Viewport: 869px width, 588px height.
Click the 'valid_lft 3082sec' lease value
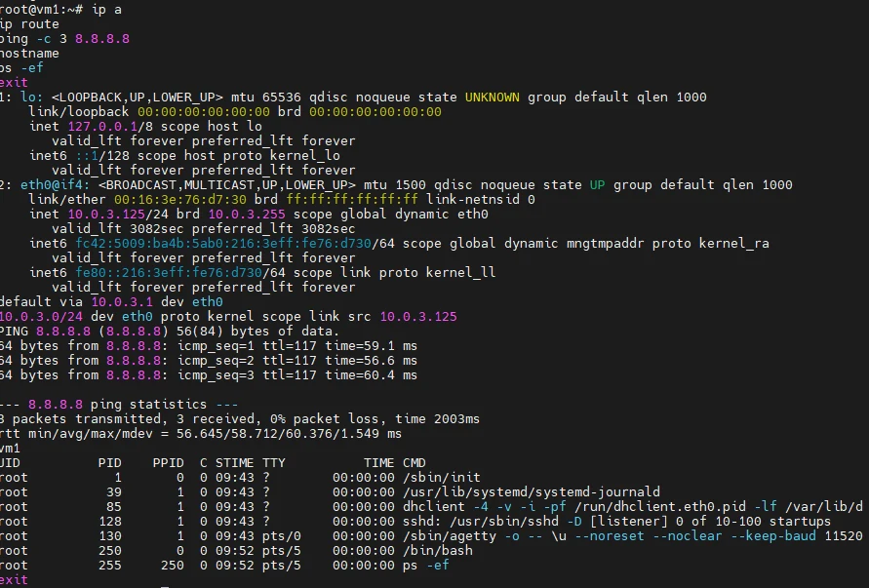tap(117, 229)
